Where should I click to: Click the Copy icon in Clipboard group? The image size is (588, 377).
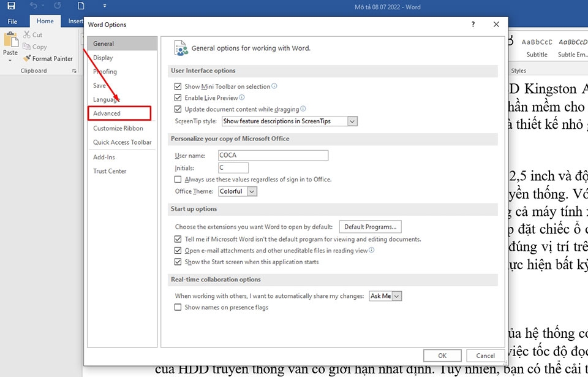26,47
